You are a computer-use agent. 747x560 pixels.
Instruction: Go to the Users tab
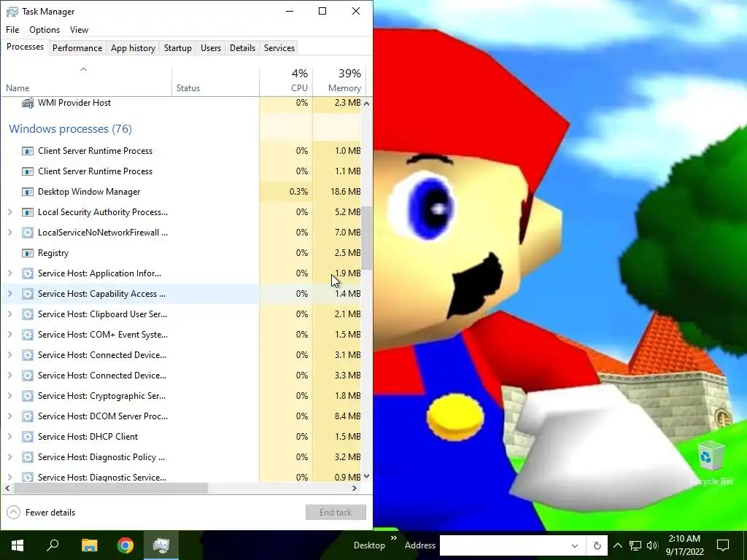pyautogui.click(x=211, y=47)
